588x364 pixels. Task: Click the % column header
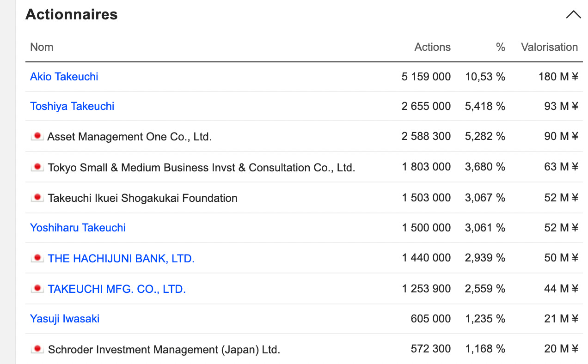pos(501,47)
